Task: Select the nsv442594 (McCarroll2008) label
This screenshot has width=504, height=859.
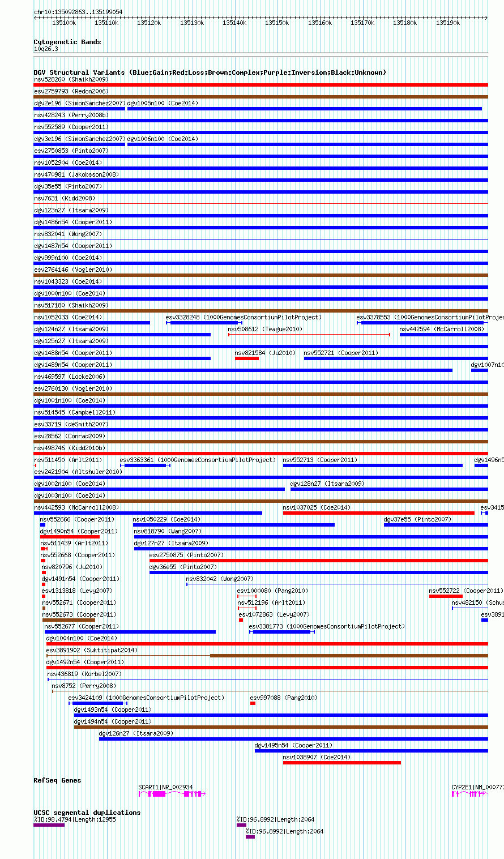Action: click(442, 329)
